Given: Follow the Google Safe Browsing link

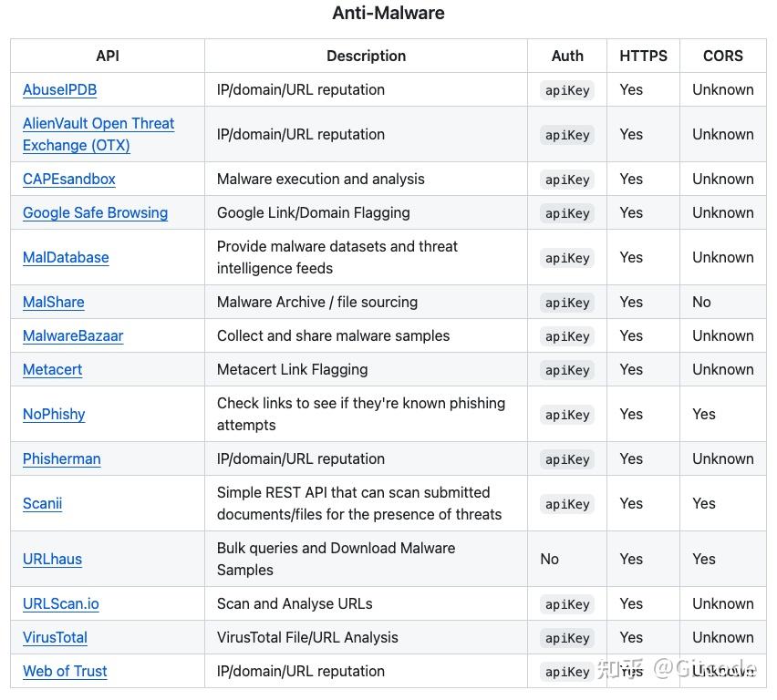Looking at the screenshot, I should (x=95, y=213).
